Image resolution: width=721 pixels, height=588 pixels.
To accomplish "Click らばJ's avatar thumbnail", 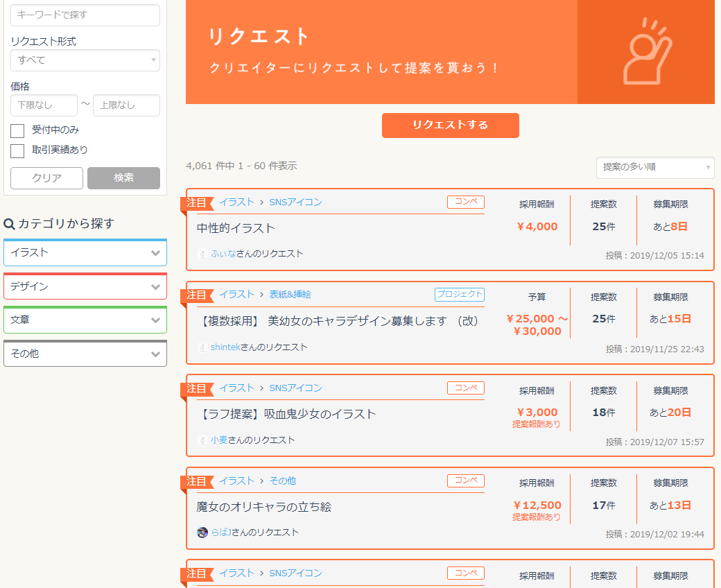I will (202, 533).
